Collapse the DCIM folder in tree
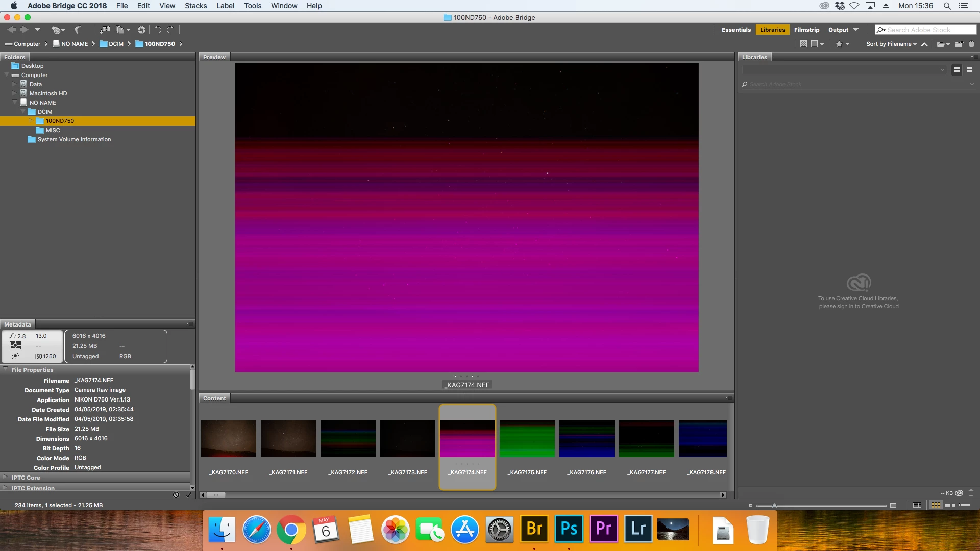Screen dimensions: 980x551 [x=23, y=112]
